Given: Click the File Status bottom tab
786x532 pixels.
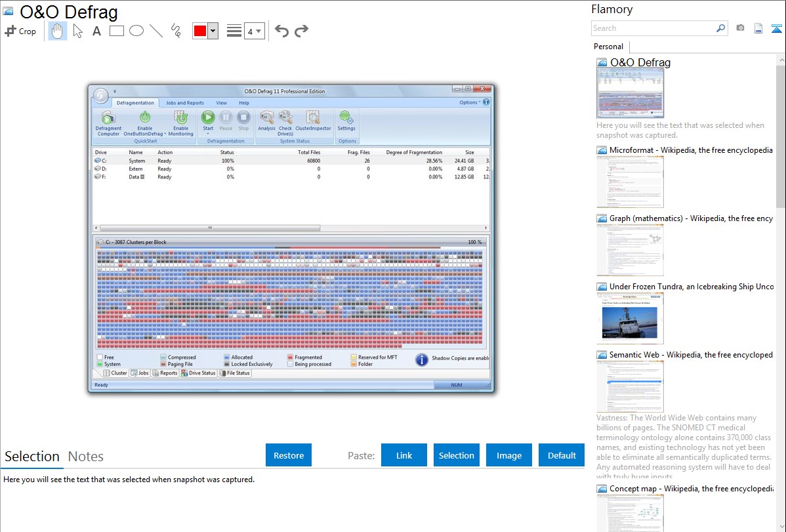Looking at the screenshot, I should [235, 373].
